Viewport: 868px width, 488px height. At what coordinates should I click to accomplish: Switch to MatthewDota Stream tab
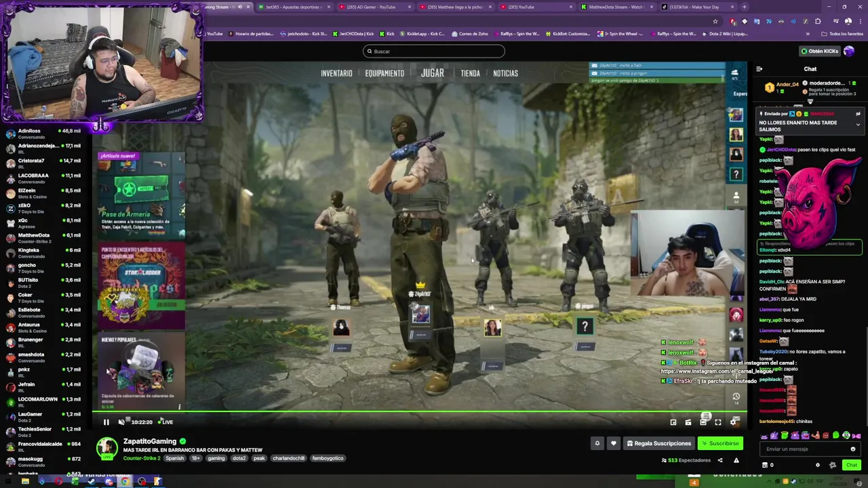[616, 7]
